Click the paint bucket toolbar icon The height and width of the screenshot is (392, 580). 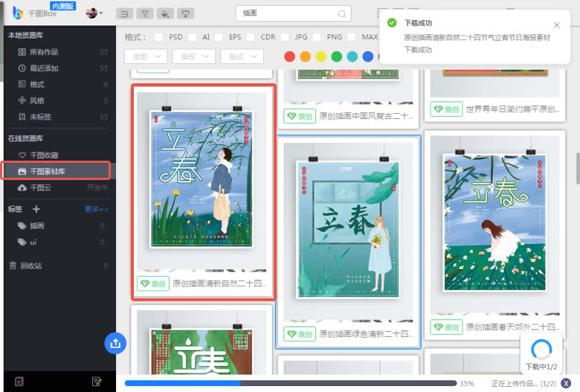[165, 13]
